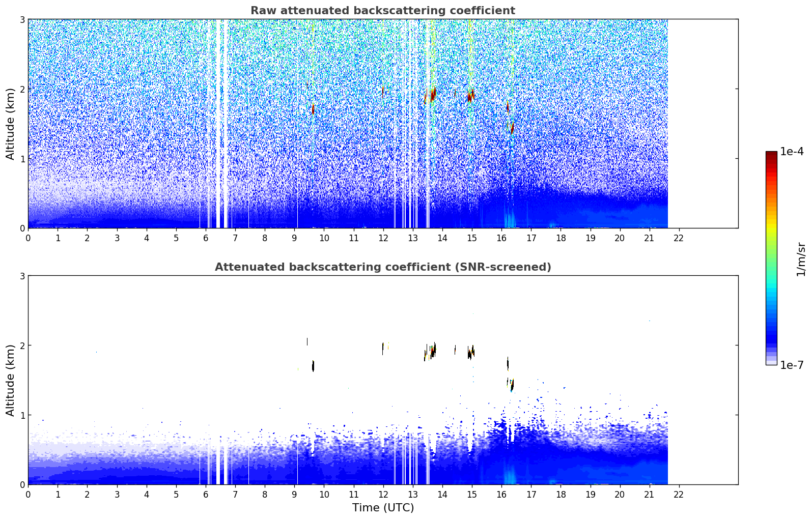Click the colorbar unit label '1/m/sr'

point(801,259)
